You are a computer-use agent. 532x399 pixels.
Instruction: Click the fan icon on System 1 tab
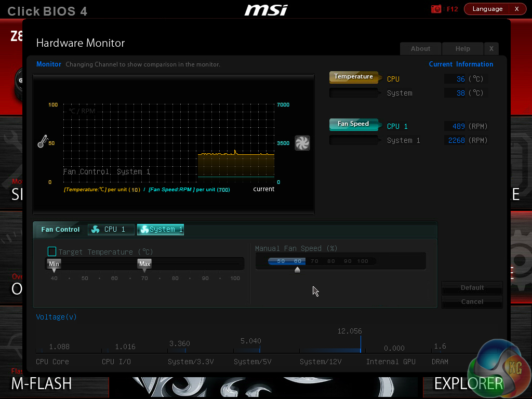[144, 230]
